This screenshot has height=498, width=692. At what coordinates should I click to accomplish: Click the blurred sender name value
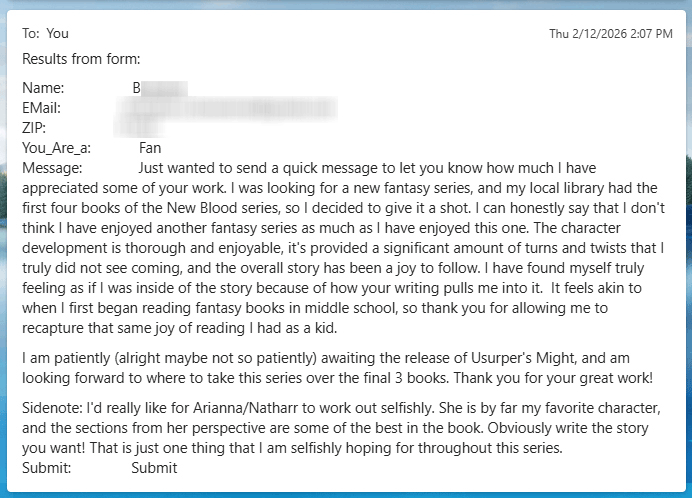160,88
